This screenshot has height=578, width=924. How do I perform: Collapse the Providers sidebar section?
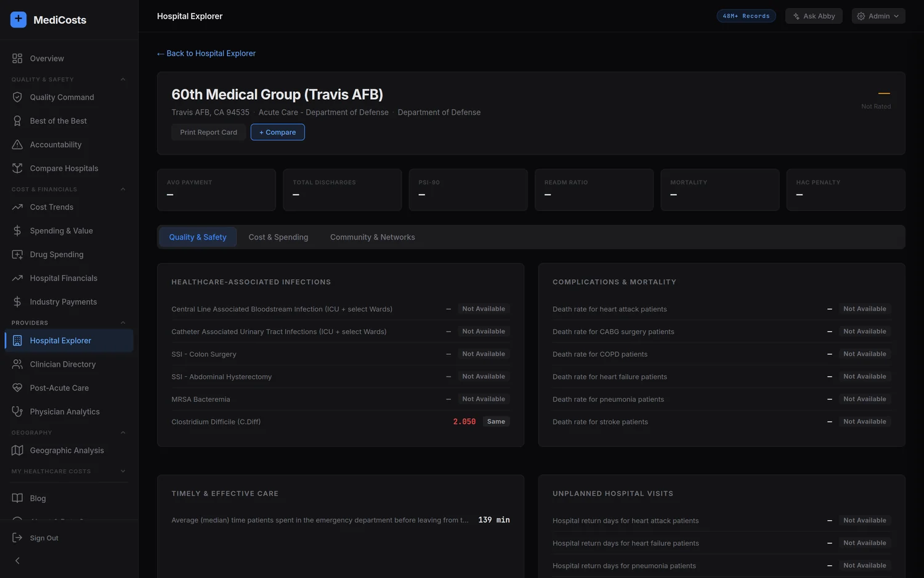[x=123, y=323]
